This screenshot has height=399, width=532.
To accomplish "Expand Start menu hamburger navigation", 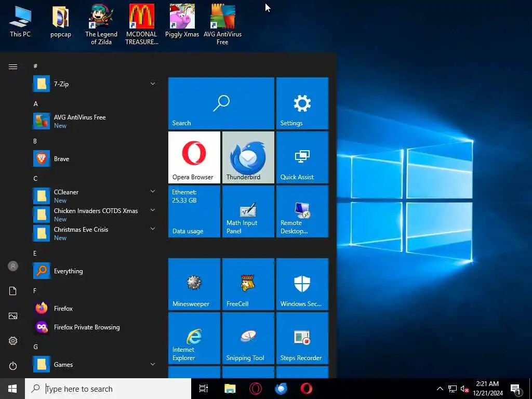I will 13,66.
